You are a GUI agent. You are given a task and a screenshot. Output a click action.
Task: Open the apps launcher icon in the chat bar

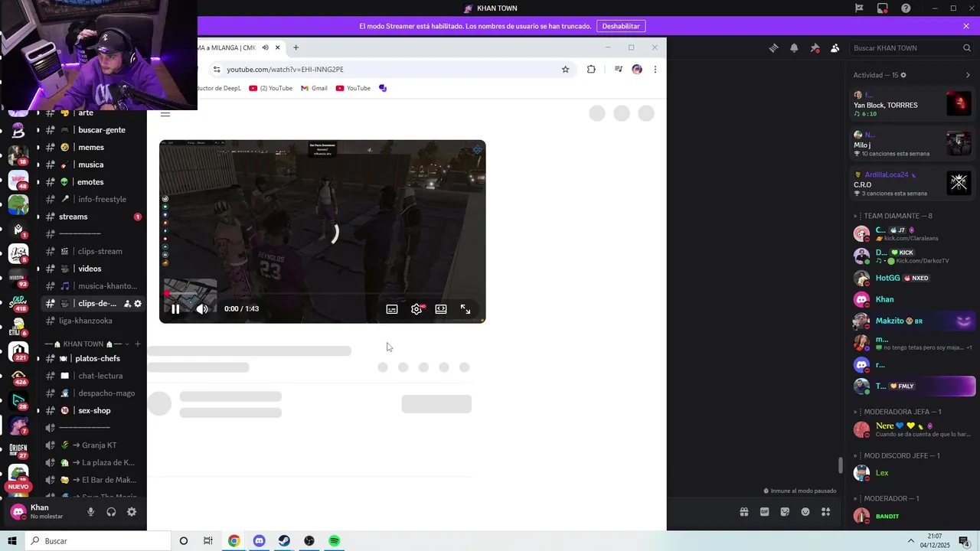click(825, 512)
